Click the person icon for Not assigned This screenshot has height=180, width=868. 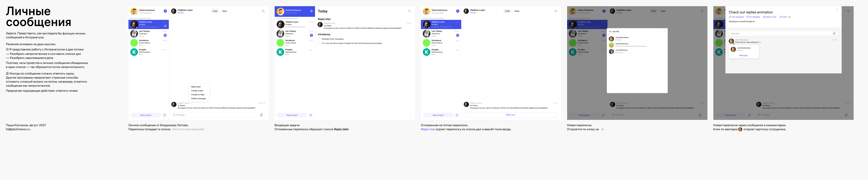730,17
